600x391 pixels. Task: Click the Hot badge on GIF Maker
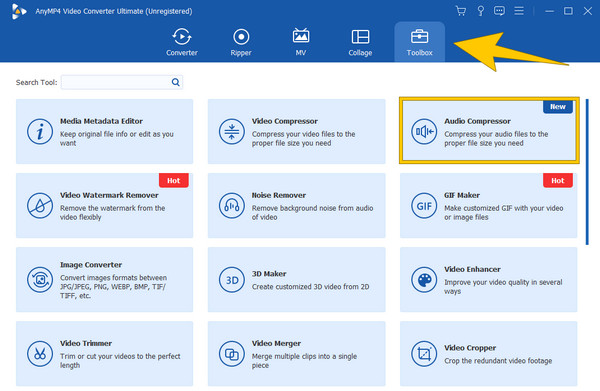tap(558, 181)
